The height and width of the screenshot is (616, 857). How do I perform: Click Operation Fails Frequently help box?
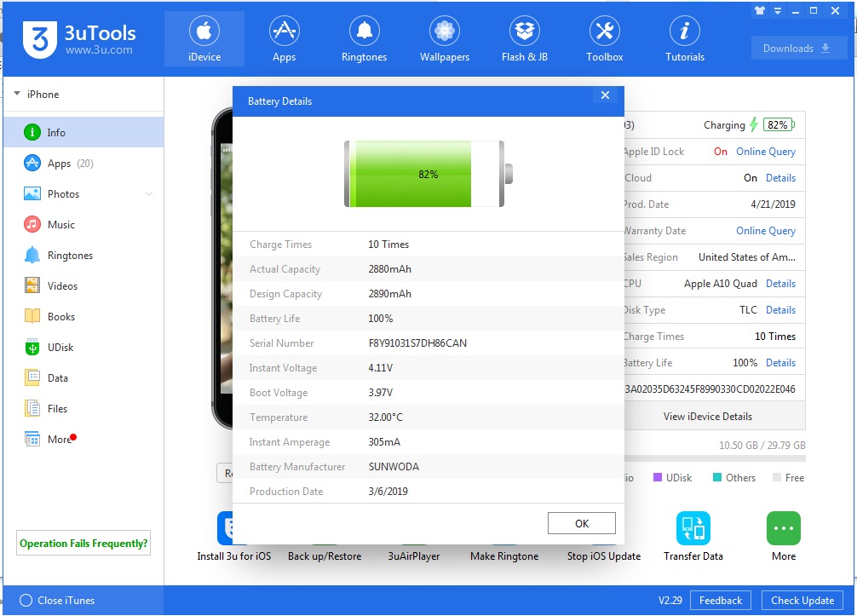[83, 544]
